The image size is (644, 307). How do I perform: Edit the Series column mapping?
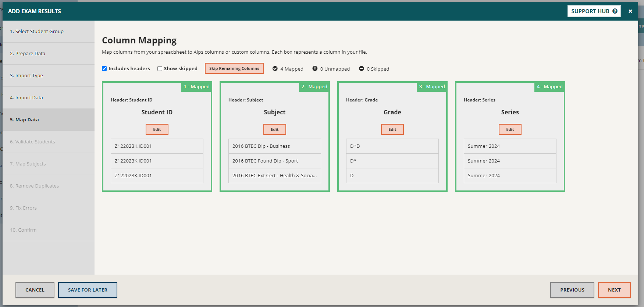pyautogui.click(x=510, y=129)
